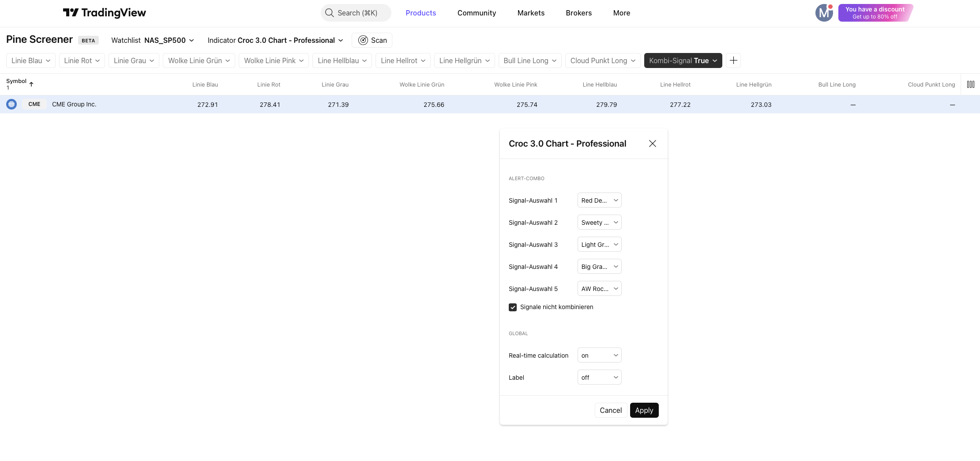The width and height of the screenshot is (980, 461).
Task: Click the Search input field
Action: click(356, 13)
